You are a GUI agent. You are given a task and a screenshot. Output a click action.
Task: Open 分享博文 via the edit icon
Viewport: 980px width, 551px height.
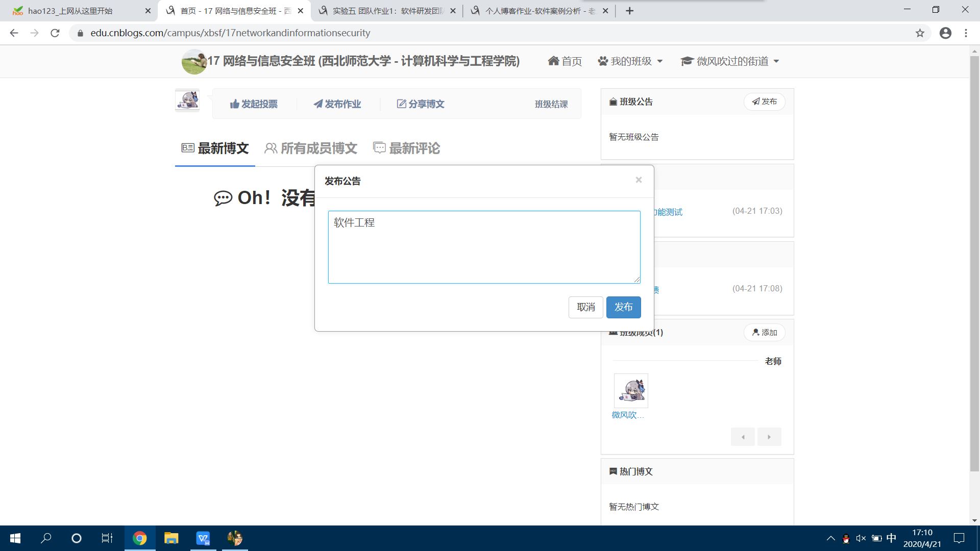pyautogui.click(x=402, y=104)
